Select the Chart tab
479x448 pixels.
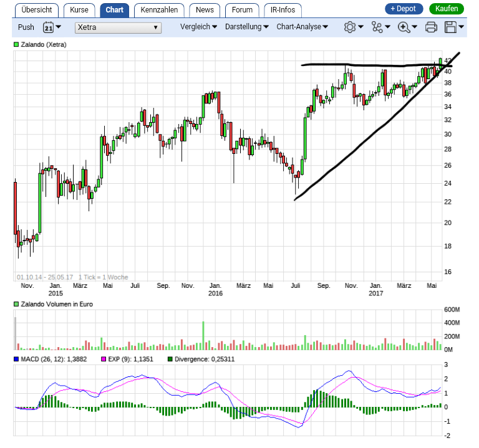tap(115, 10)
